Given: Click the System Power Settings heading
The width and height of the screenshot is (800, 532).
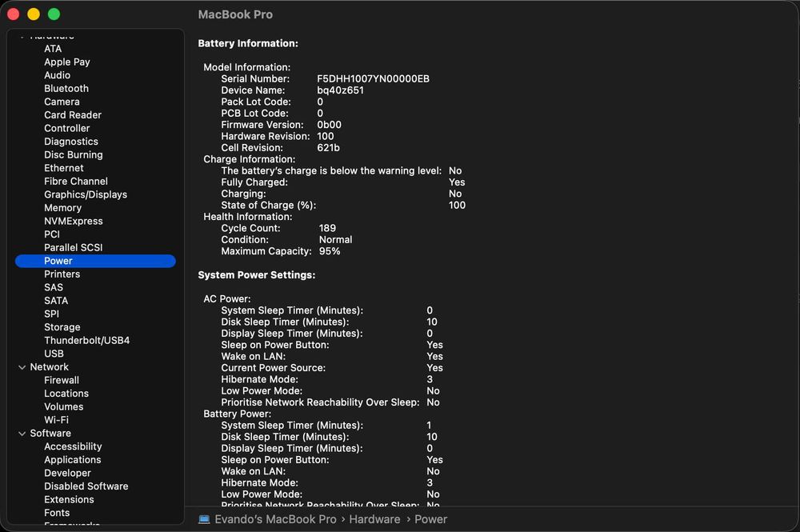Looking at the screenshot, I should coord(257,275).
